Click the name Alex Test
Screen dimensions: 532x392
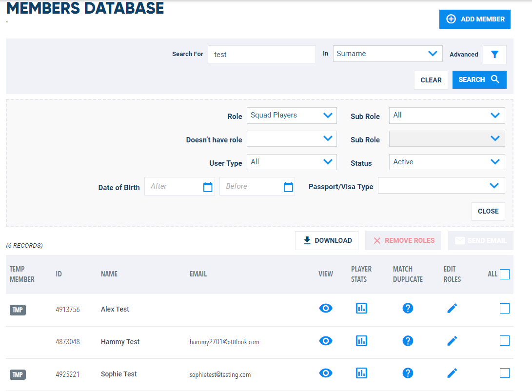point(115,309)
